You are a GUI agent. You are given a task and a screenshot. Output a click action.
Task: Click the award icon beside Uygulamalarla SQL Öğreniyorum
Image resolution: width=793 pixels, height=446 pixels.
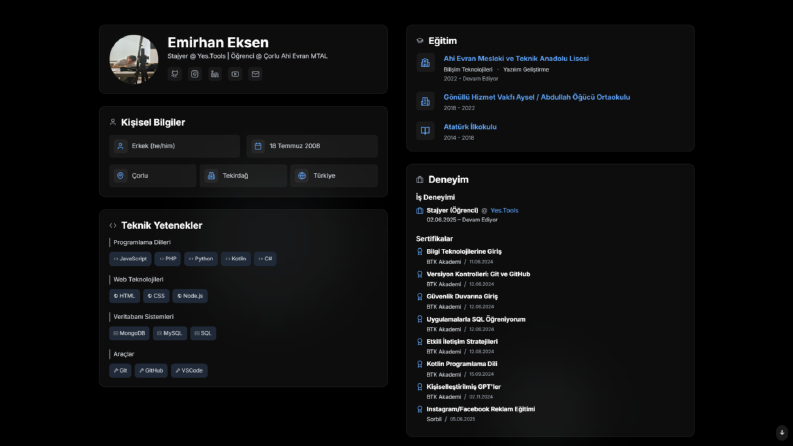click(x=419, y=319)
